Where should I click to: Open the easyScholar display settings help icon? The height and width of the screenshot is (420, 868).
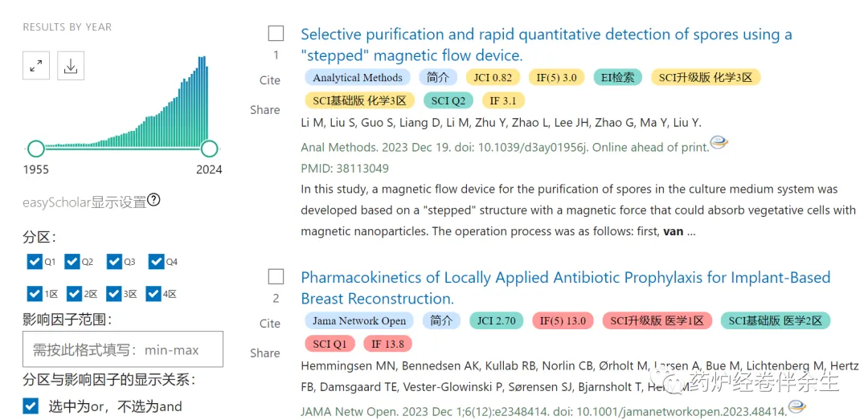point(154,200)
